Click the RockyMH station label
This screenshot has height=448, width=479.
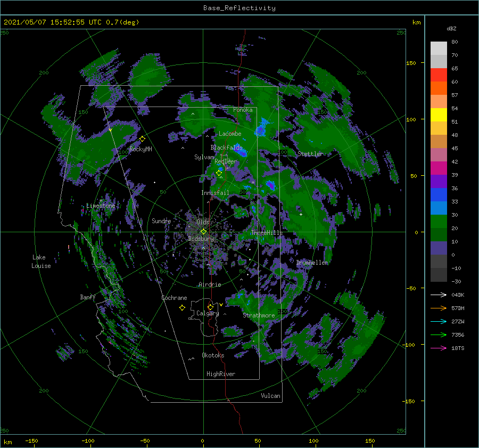(x=141, y=149)
